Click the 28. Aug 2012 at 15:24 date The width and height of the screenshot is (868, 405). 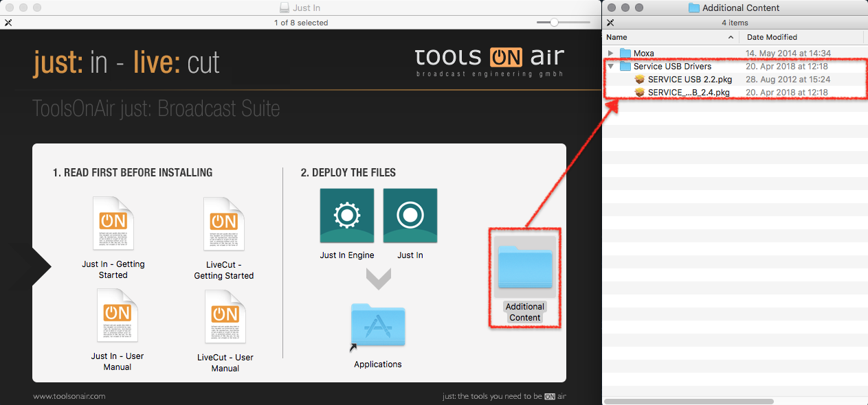point(788,80)
